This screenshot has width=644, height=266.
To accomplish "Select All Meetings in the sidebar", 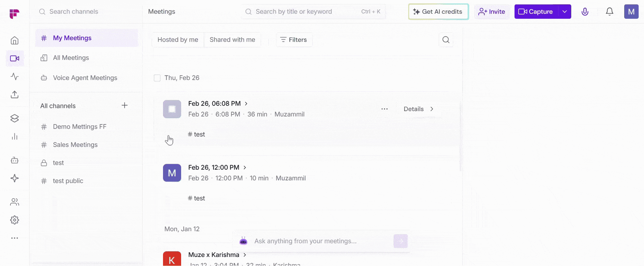I will (87, 58).
